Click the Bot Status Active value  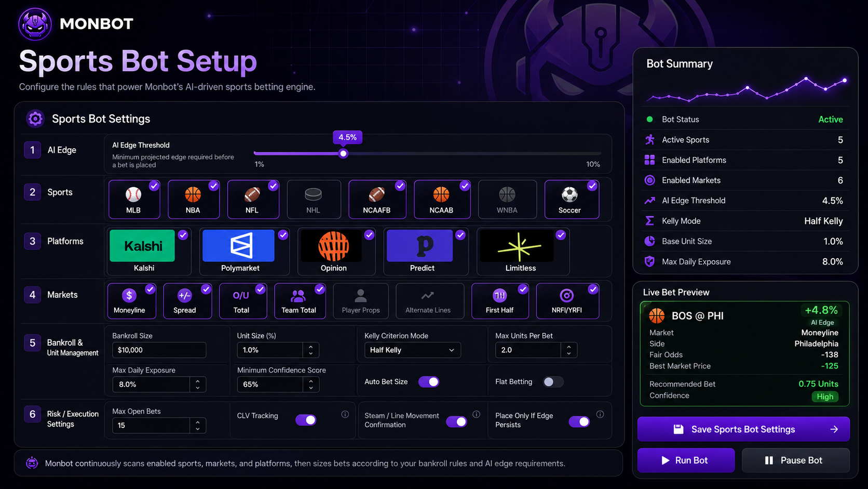pos(830,120)
